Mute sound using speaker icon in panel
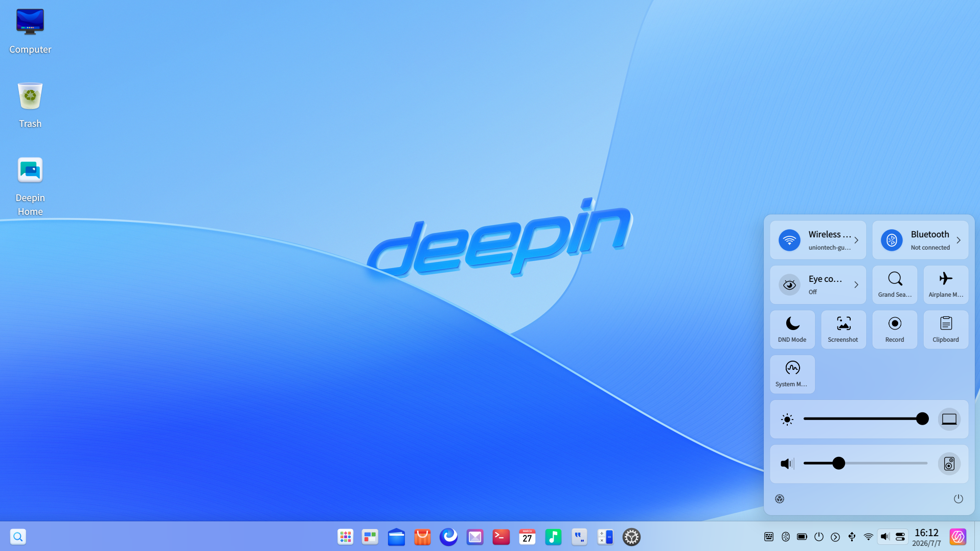 (x=787, y=464)
